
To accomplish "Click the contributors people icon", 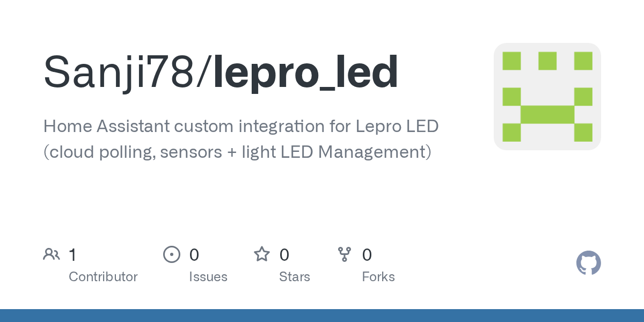I will click(x=52, y=254).
